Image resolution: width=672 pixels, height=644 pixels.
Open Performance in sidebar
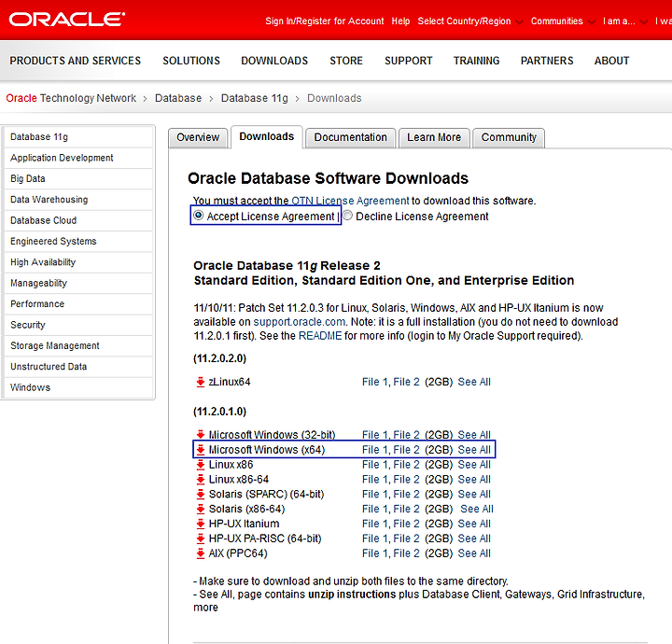[x=78, y=304]
